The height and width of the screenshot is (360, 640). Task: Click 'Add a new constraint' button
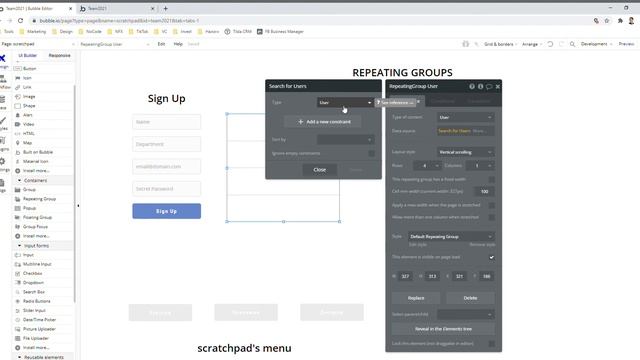coord(323,122)
